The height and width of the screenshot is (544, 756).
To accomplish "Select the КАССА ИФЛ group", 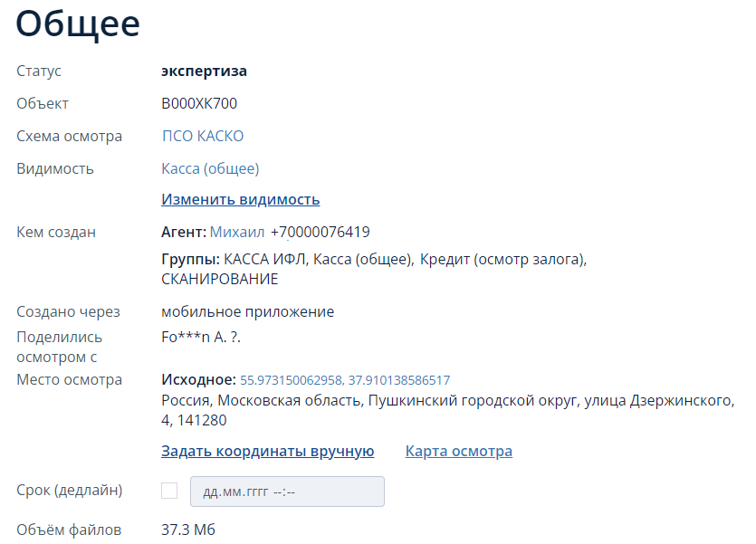I will 265,260.
